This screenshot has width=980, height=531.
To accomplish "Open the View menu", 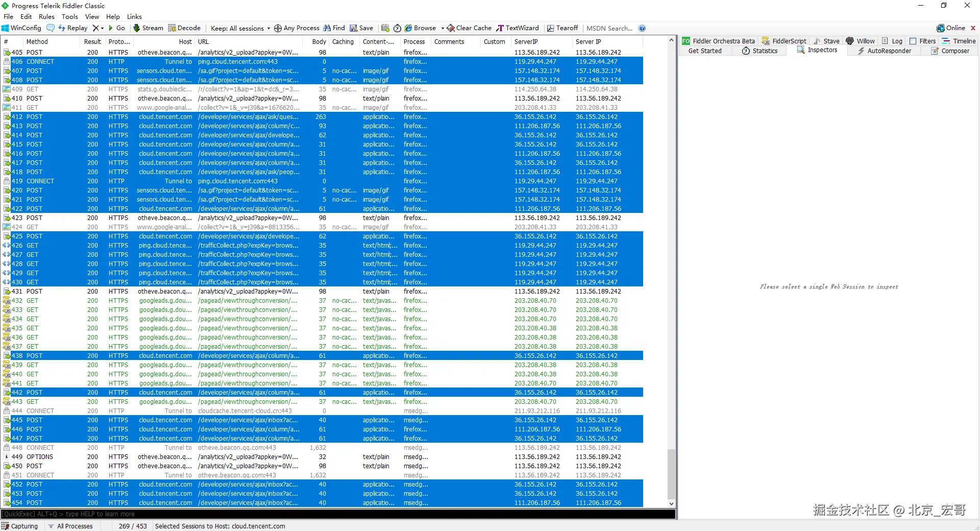I will 92,16.
